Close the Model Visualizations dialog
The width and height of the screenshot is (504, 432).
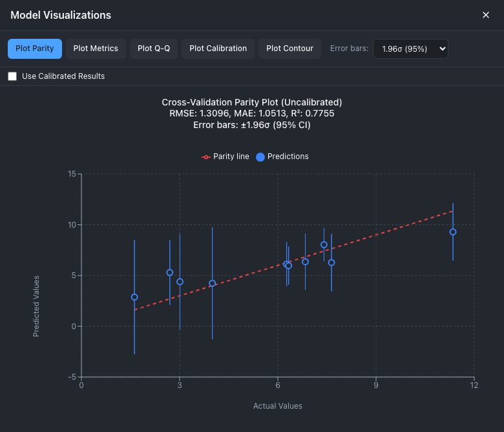click(486, 15)
